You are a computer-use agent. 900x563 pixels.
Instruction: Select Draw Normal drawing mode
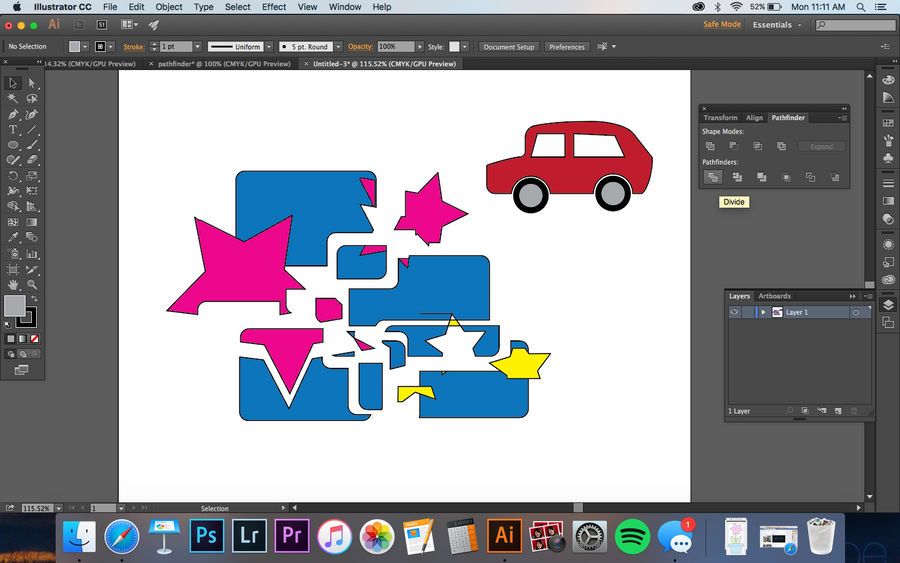click(10, 354)
